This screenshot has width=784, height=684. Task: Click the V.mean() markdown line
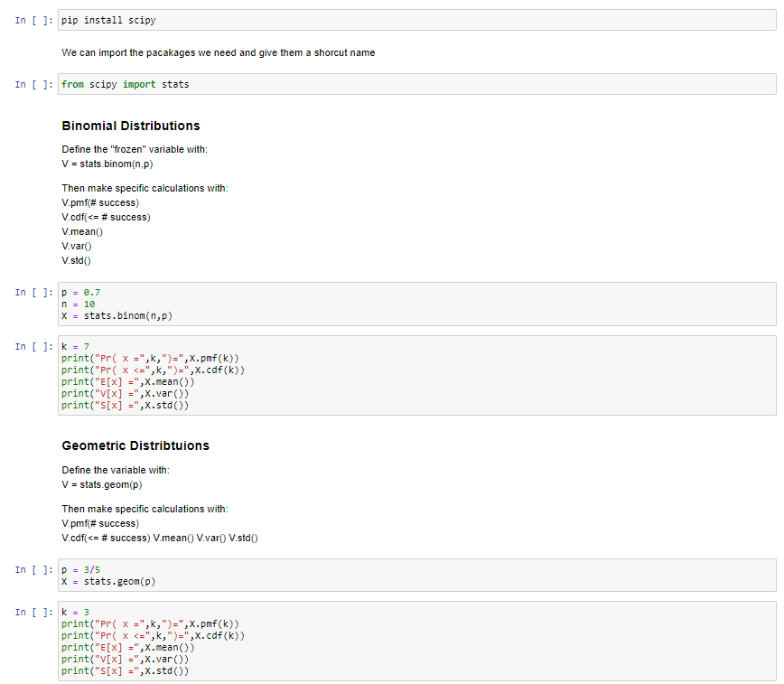[x=80, y=231]
